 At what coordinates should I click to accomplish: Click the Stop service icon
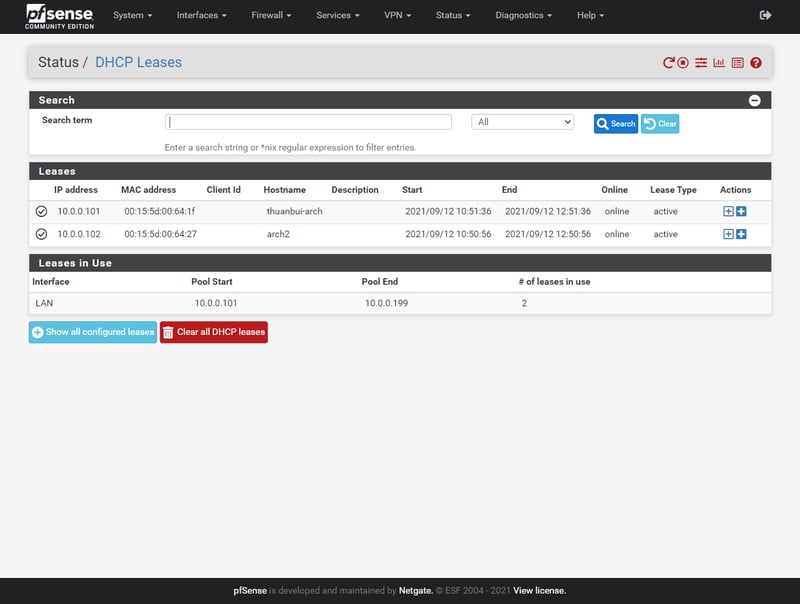point(683,63)
